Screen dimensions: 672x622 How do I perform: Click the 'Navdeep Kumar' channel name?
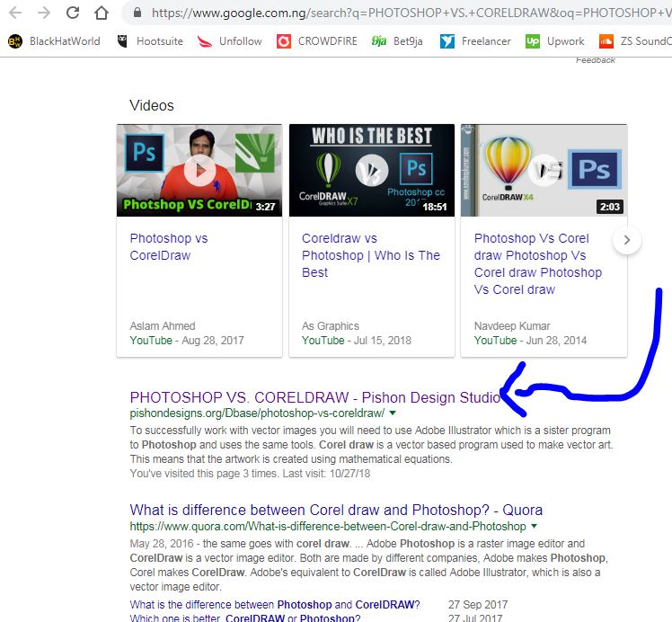tap(512, 325)
